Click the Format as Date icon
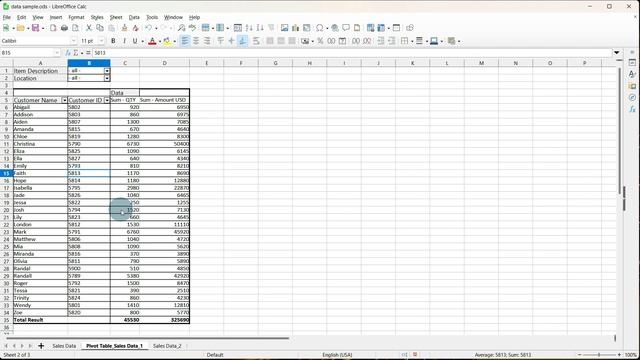 [x=342, y=41]
